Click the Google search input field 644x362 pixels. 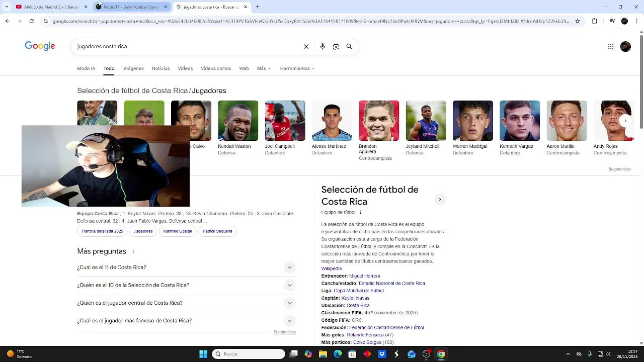[x=186, y=46]
